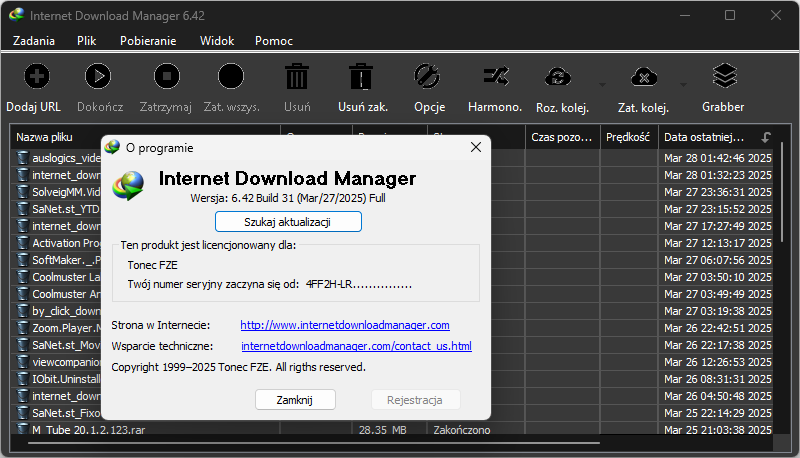Click the Rejestracja button
Screen dimensions: 800x458
414,400
